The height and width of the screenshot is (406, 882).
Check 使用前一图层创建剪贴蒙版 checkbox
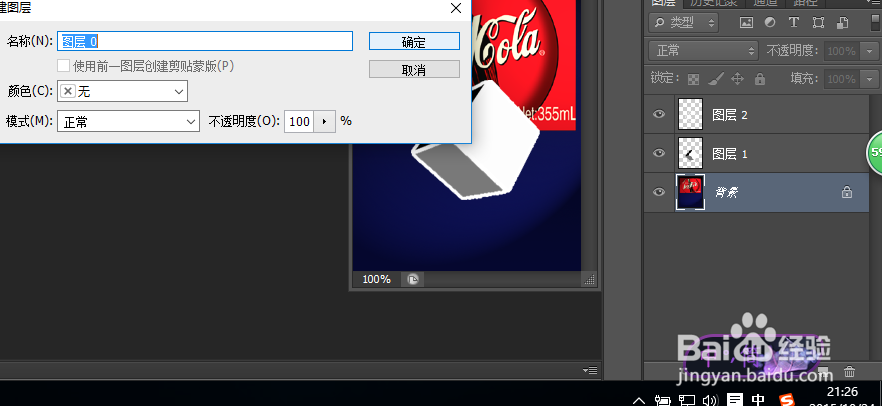(x=64, y=66)
